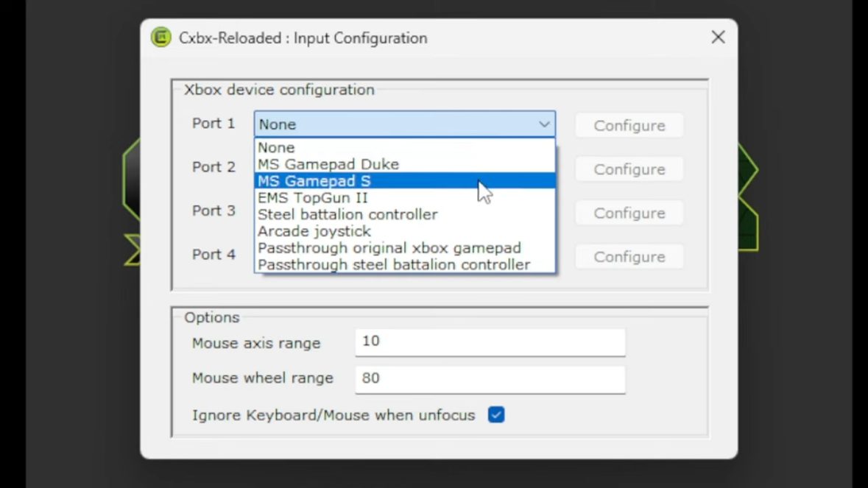Click Configure button for Port 3
Screen dimensions: 868x488
(x=629, y=213)
